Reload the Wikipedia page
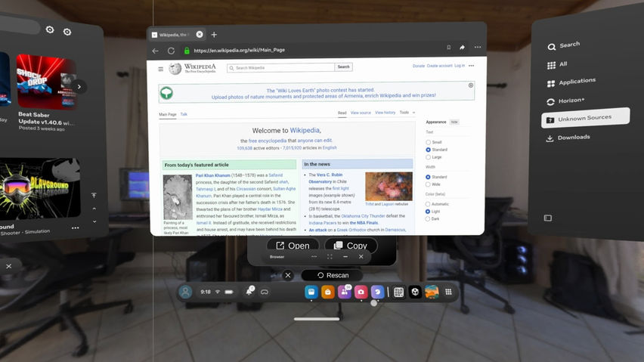Viewport: 644px width, 362px height. pos(171,51)
